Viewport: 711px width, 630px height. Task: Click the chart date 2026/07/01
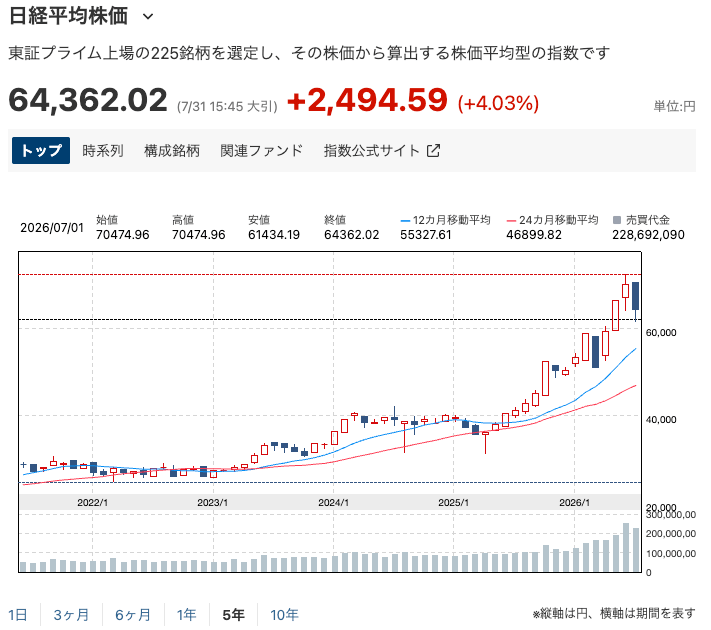coord(52,228)
